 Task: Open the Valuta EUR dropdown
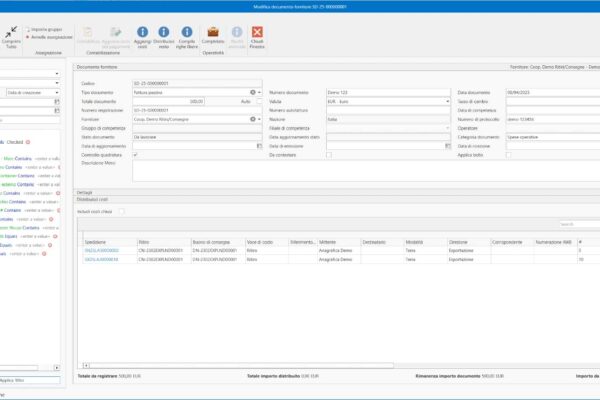[447, 101]
